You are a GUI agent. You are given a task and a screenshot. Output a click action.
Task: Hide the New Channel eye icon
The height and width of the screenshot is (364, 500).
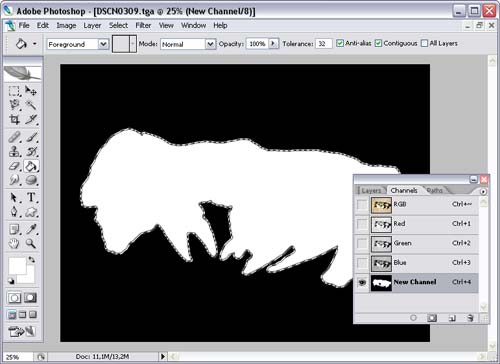(362, 282)
